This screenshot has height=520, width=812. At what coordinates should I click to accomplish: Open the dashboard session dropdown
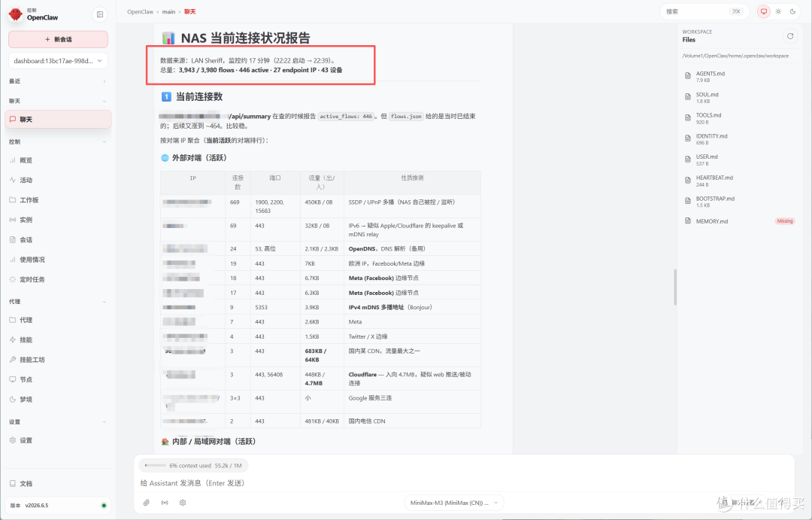(x=58, y=61)
